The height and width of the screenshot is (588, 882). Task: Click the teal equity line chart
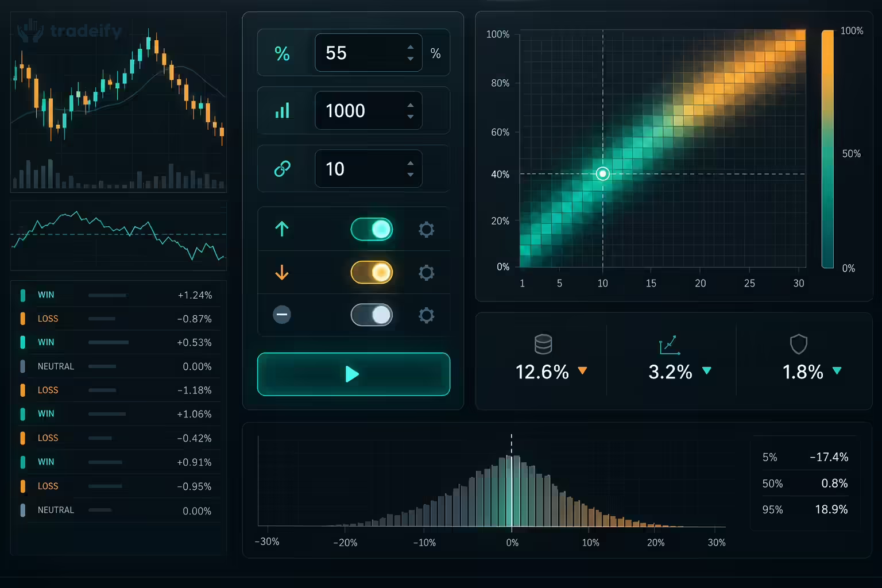tap(119, 236)
